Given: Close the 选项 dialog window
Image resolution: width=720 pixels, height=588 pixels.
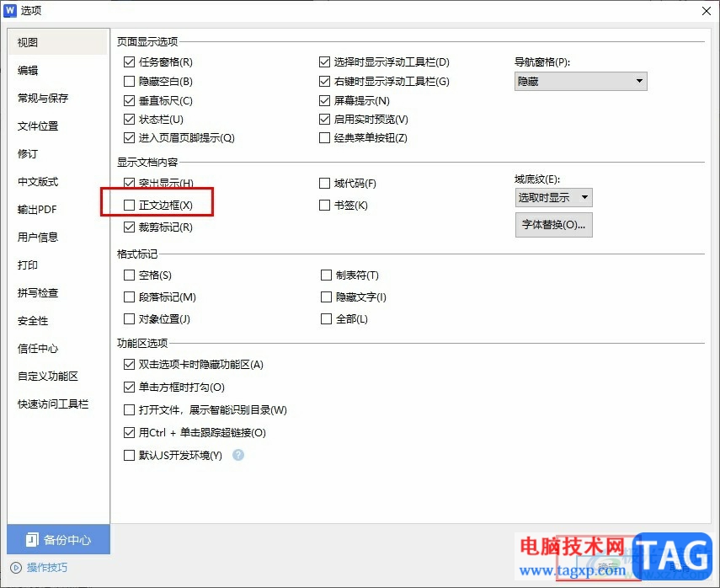Looking at the screenshot, I should (x=707, y=11).
